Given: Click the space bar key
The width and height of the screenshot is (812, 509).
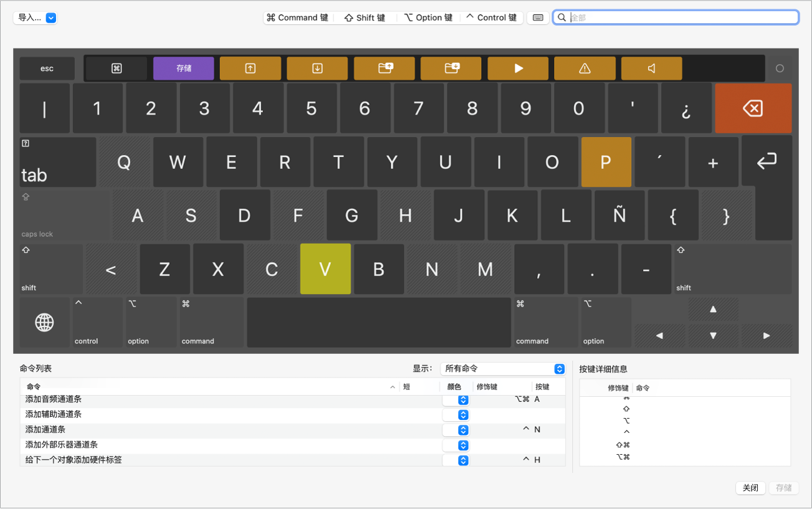Looking at the screenshot, I should 379,323.
